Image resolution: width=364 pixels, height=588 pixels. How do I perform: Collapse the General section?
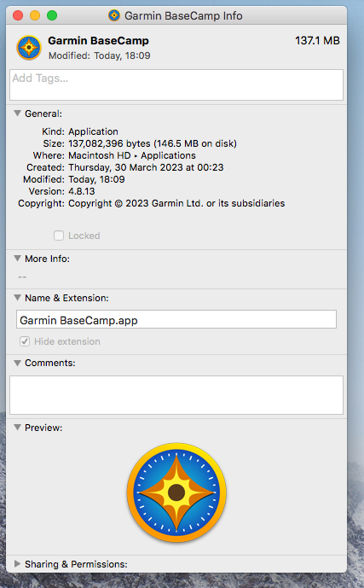[17, 114]
